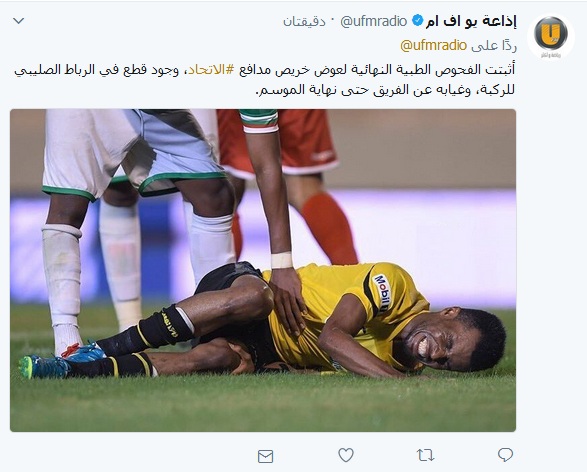Open the display name إذاعة يو اف ام
The image size is (587, 472).
(x=471, y=21)
